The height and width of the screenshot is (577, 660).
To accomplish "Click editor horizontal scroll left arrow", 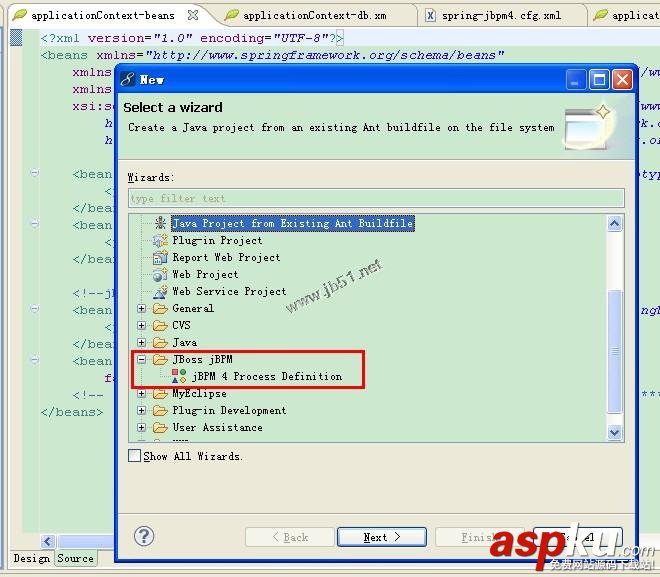I will pos(48,541).
